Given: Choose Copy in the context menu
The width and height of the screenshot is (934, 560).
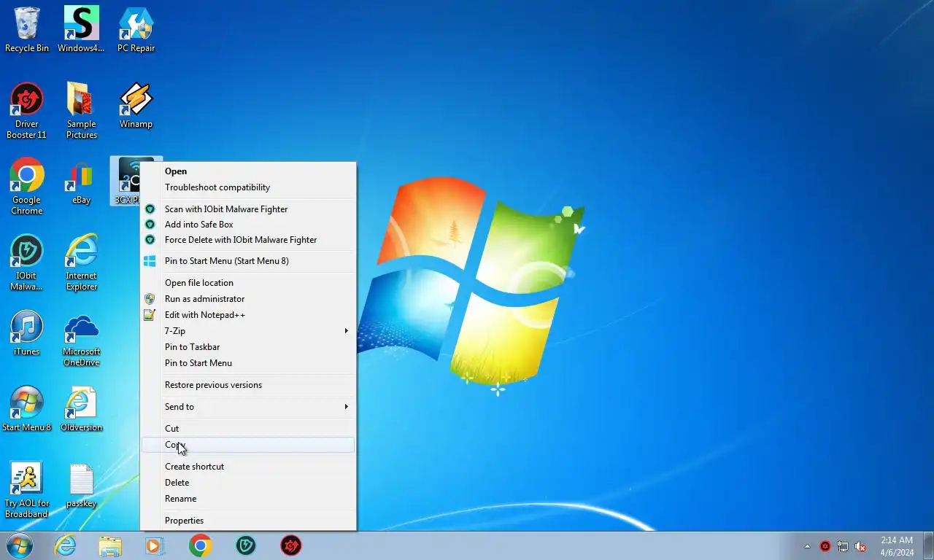Looking at the screenshot, I should click(x=248, y=445).
